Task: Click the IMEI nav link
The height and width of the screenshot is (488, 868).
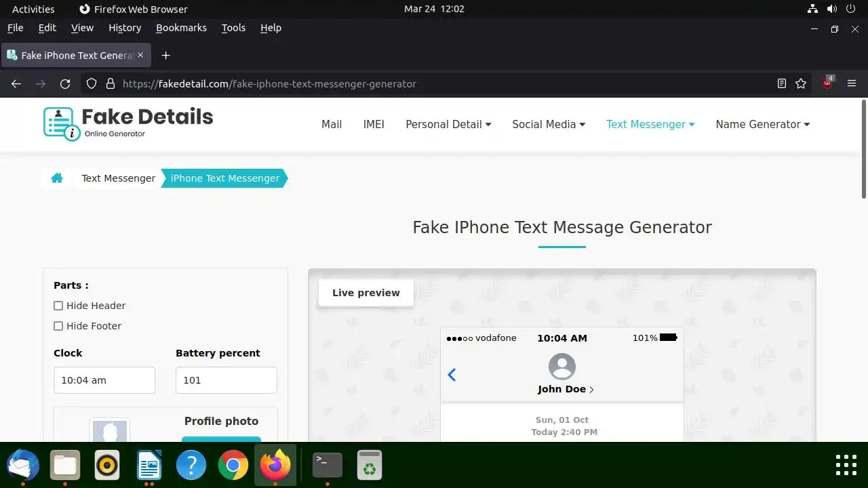Action: click(x=374, y=124)
